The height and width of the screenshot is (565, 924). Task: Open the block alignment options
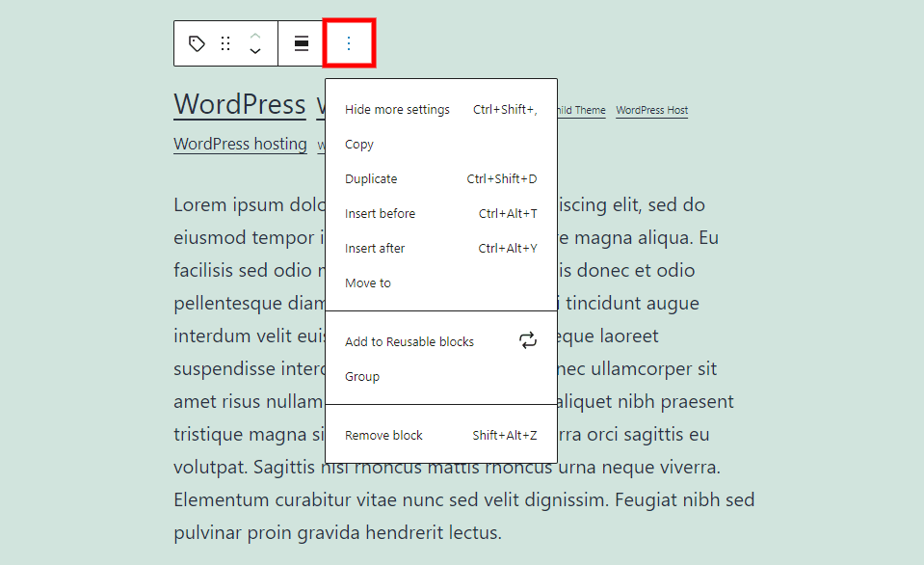point(302,43)
